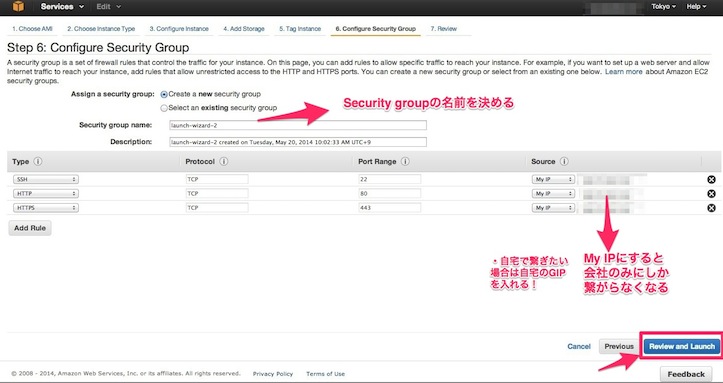
Task: Select Create a new security group
Action: click(164, 94)
